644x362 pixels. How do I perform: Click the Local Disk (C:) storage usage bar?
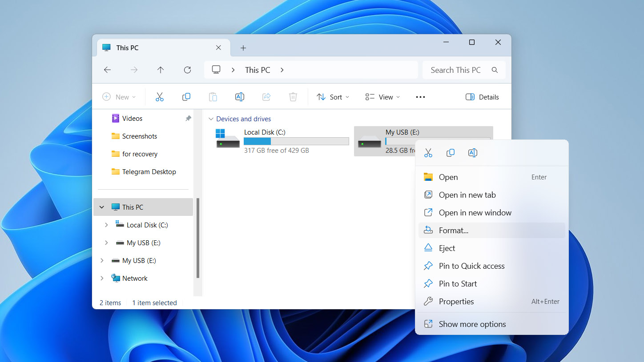point(296,141)
